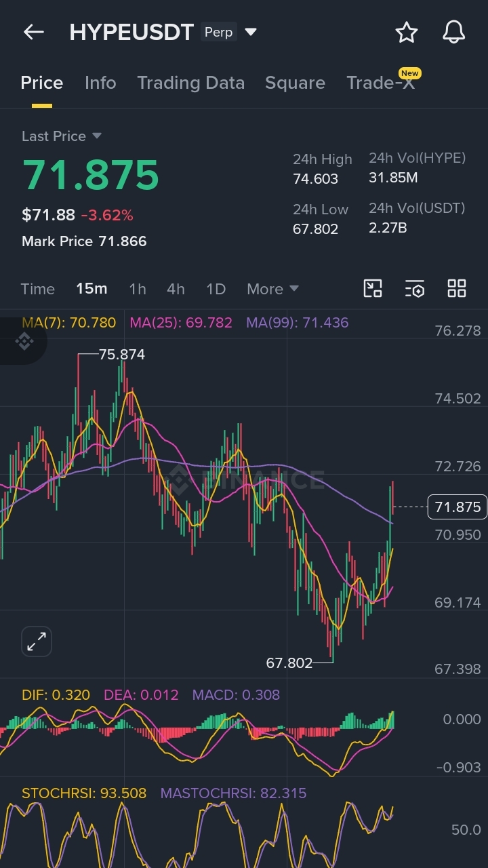Viewport: 488px width, 868px height.
Task: Tap the 24h Low value 67.802 in the stats
Action: pyautogui.click(x=315, y=229)
